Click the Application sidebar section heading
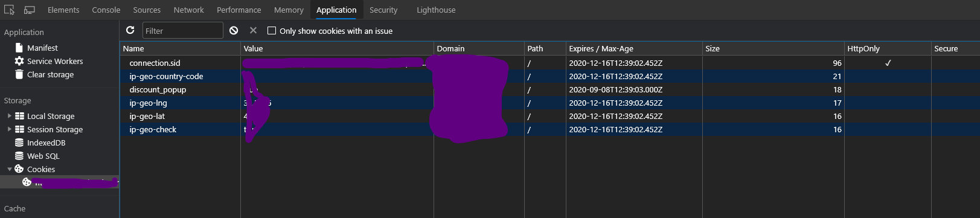The width and height of the screenshot is (980, 218). [x=24, y=32]
